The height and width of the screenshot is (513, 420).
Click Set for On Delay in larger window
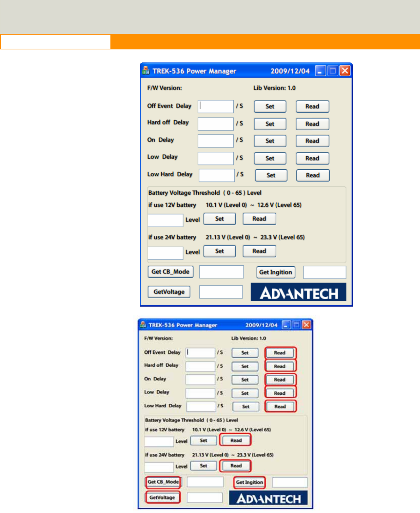pos(270,141)
